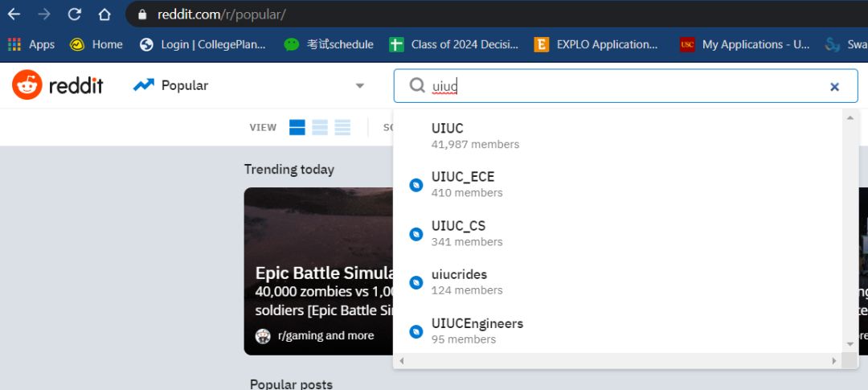Clear search text with X icon

(834, 87)
